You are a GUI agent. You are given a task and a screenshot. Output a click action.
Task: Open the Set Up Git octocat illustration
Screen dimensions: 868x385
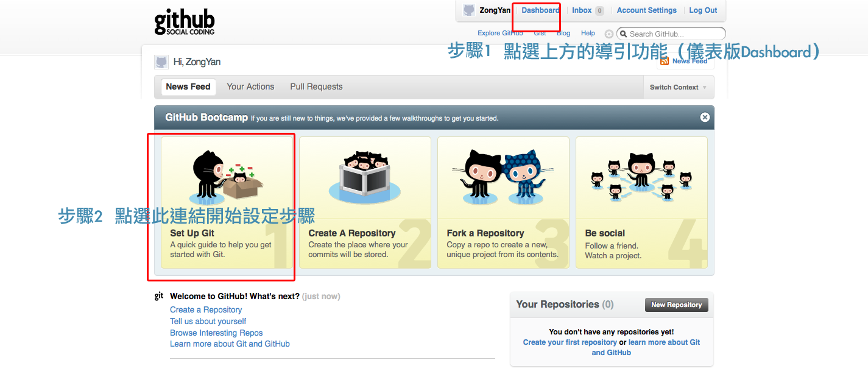coord(227,177)
